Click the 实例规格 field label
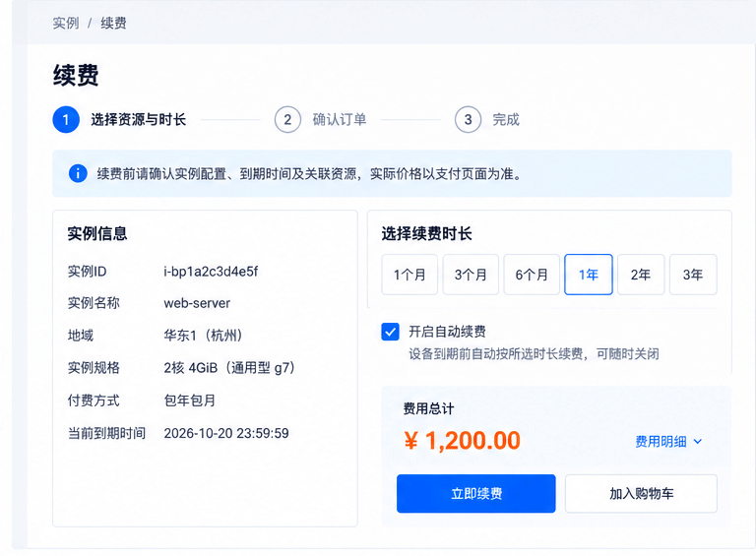The image size is (756, 556). (x=94, y=368)
